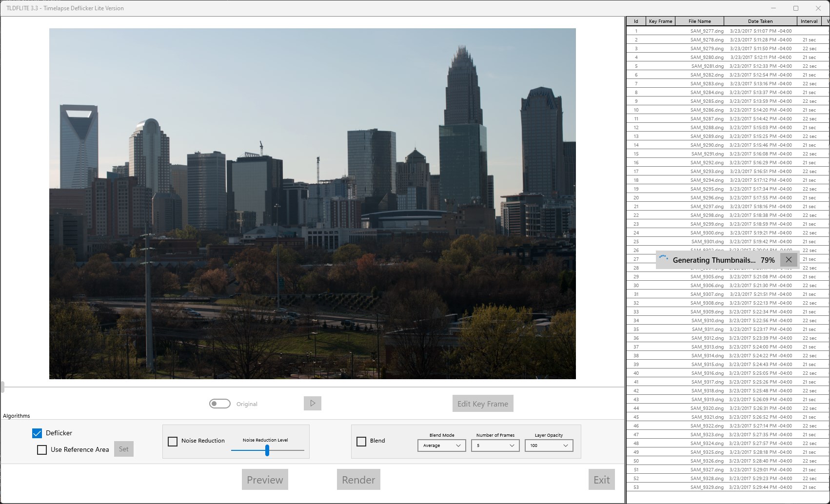Click the play preview triangle button
This screenshot has width=830, height=504.
point(313,403)
